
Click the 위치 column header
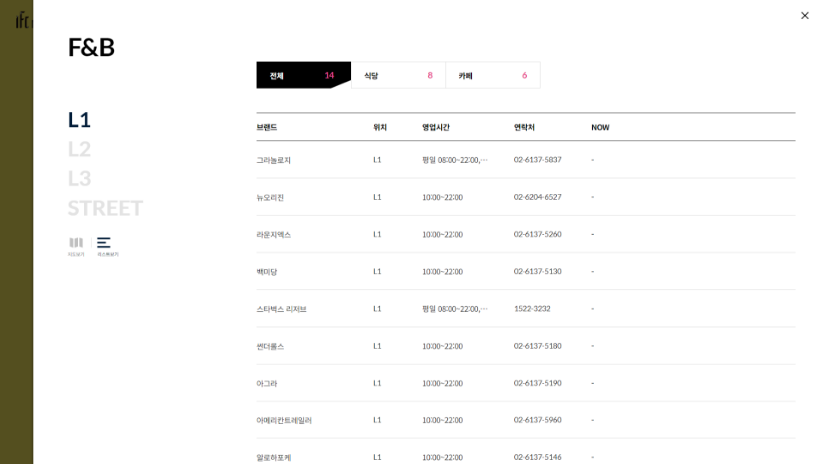pyautogui.click(x=380, y=127)
